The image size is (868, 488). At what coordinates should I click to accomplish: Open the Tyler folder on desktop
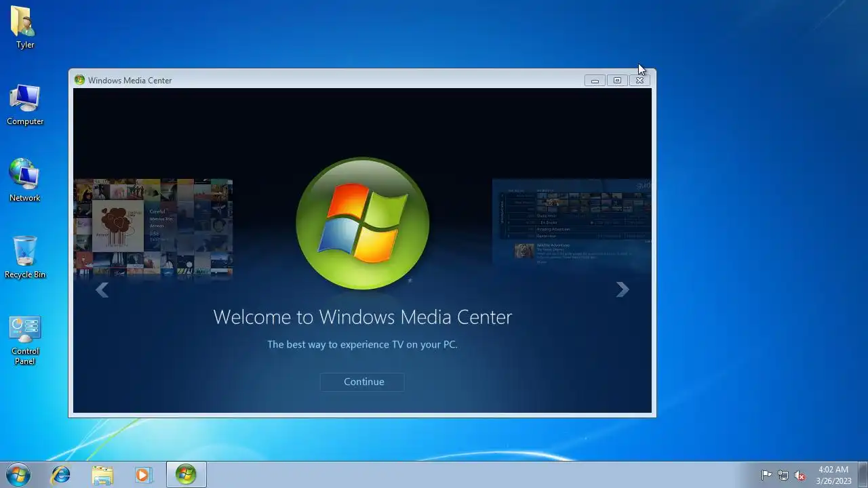(x=25, y=28)
